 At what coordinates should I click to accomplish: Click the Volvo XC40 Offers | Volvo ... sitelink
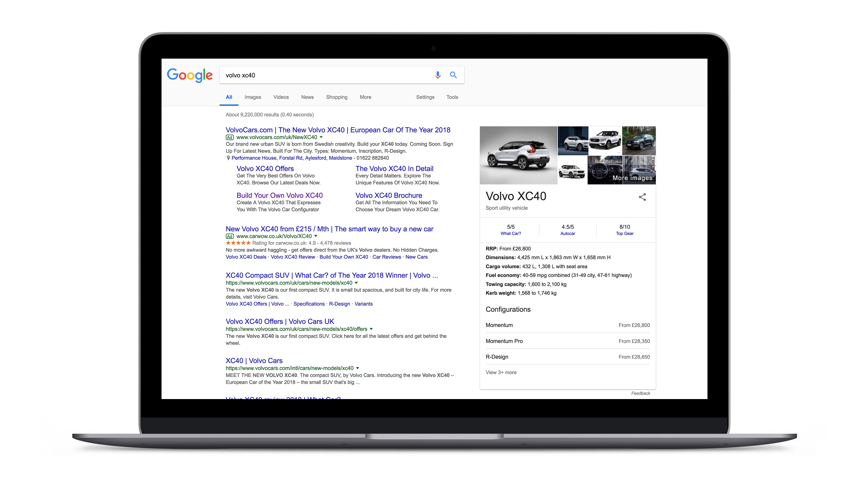point(257,304)
